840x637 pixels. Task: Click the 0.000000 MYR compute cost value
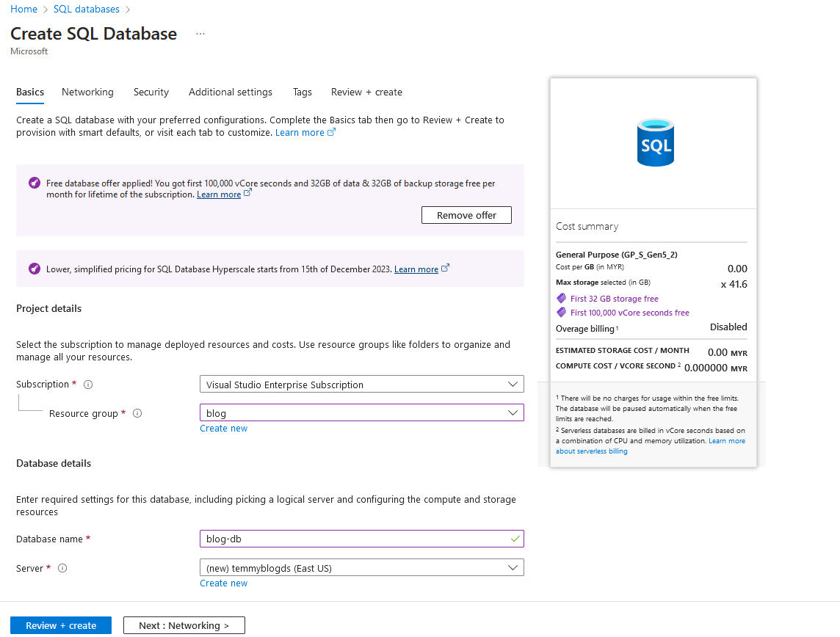(x=716, y=368)
